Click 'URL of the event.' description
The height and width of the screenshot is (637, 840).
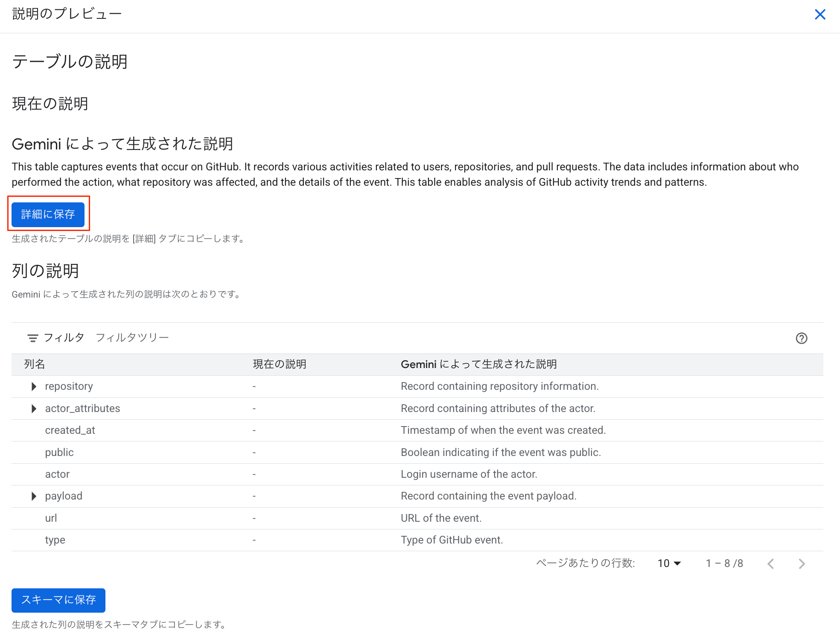point(441,518)
